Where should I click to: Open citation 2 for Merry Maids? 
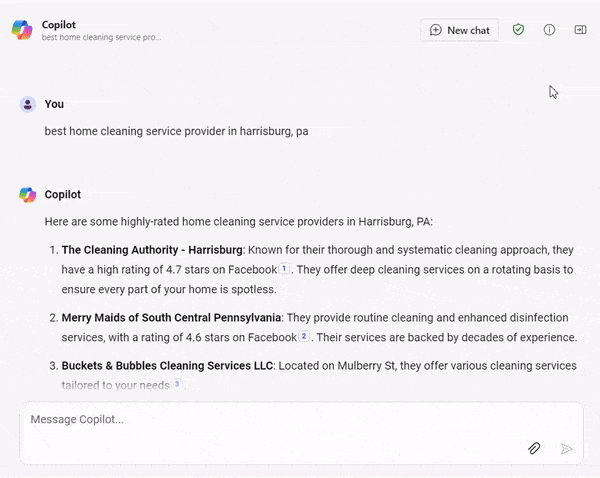pos(304,337)
